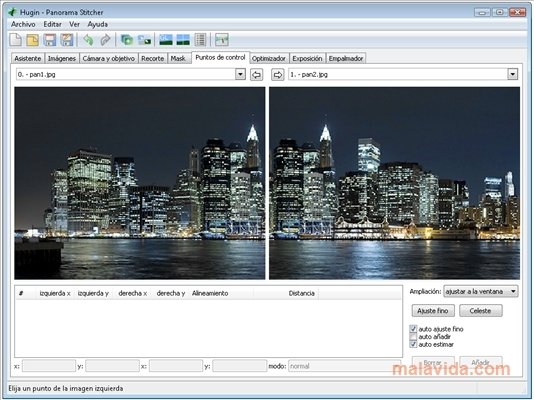This screenshot has height=400, width=534.
Task: Go to previous image pair arrow
Action: point(256,74)
